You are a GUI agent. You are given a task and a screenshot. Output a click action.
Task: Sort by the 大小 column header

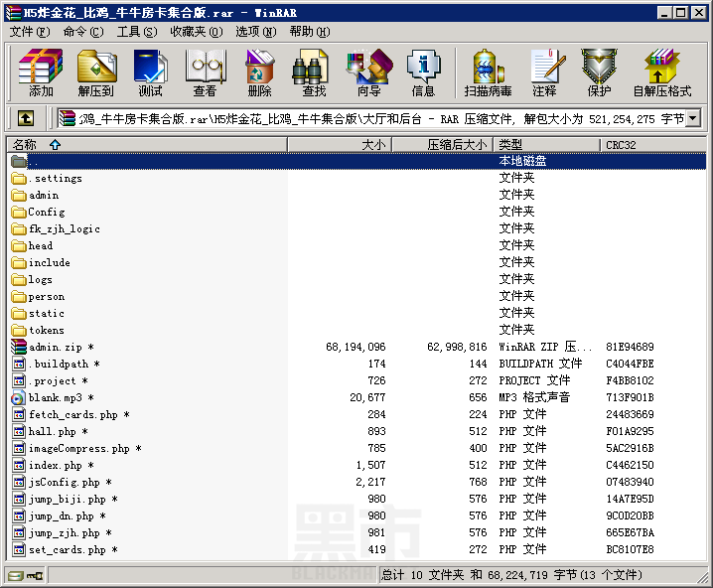pyautogui.click(x=340, y=145)
